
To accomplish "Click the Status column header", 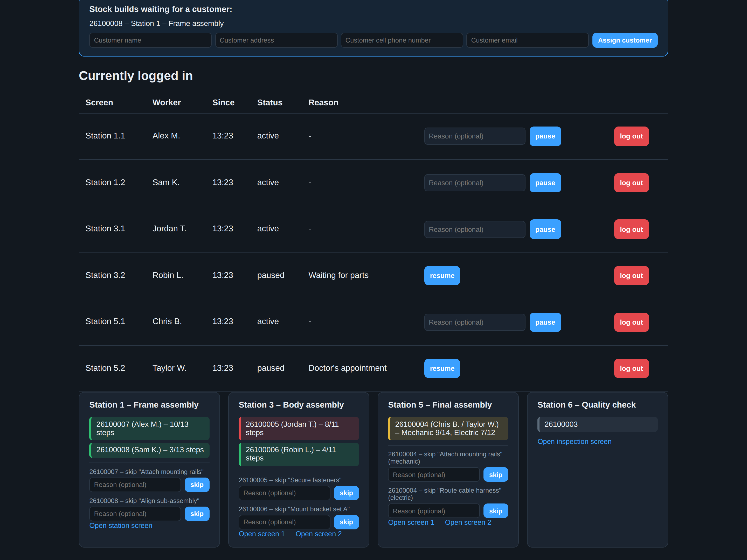I will click(x=270, y=103).
